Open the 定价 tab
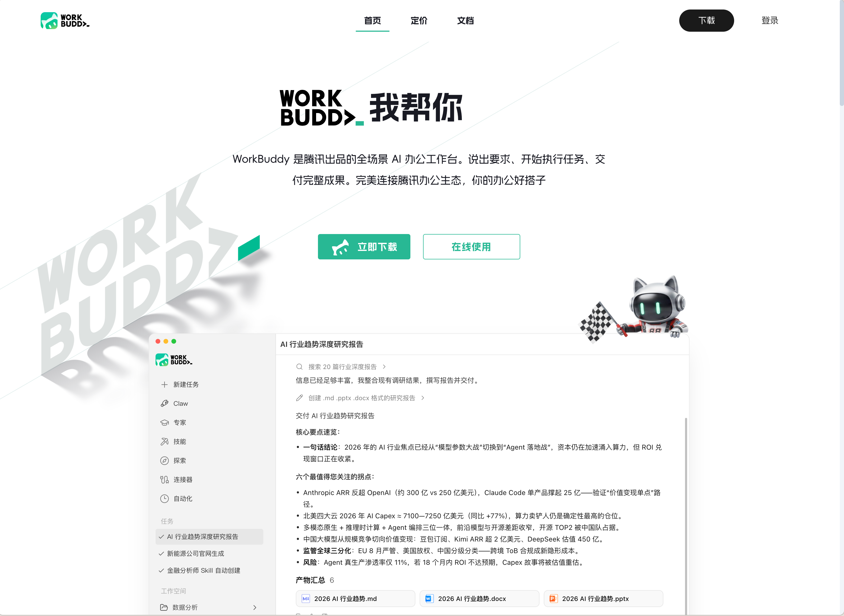Viewport: 844px width, 616px height. [x=419, y=21]
